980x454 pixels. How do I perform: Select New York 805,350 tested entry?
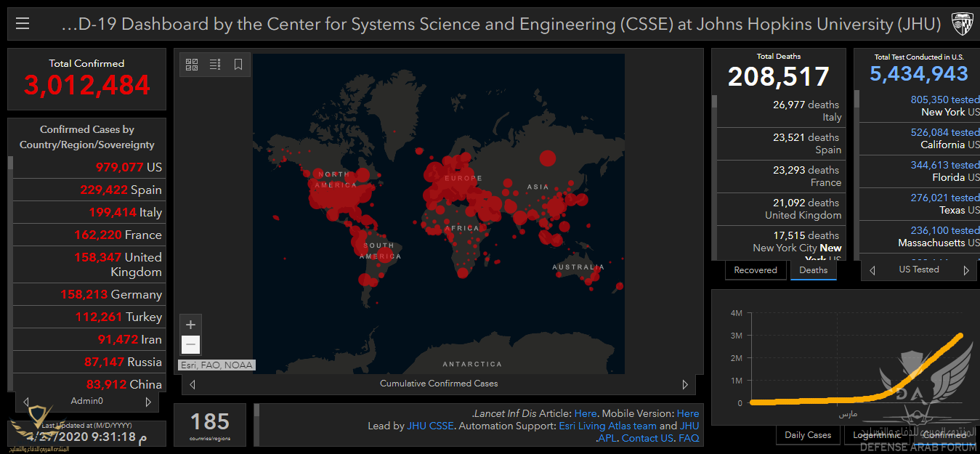pos(920,106)
